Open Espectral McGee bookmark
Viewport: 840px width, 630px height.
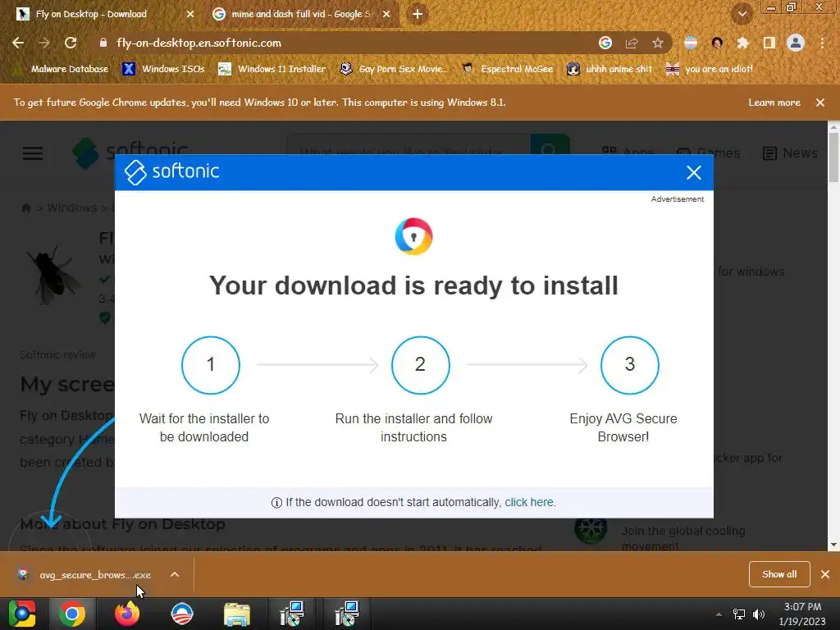tap(508, 69)
